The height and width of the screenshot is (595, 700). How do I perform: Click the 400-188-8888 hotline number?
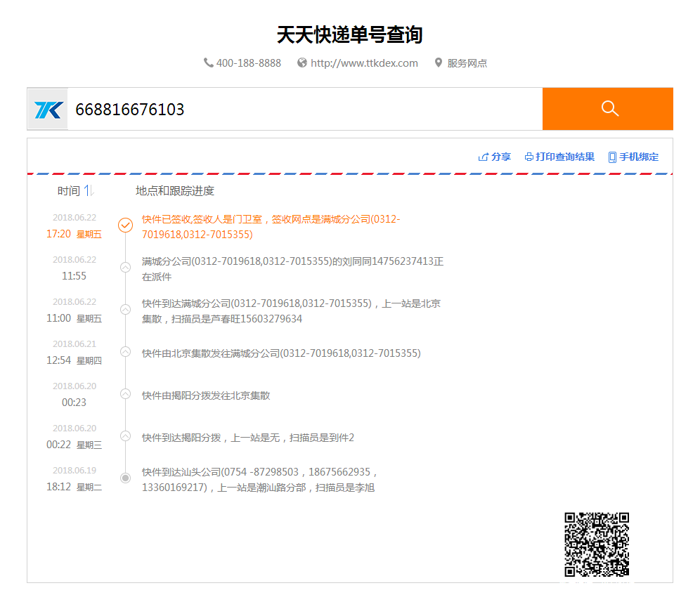pyautogui.click(x=249, y=63)
